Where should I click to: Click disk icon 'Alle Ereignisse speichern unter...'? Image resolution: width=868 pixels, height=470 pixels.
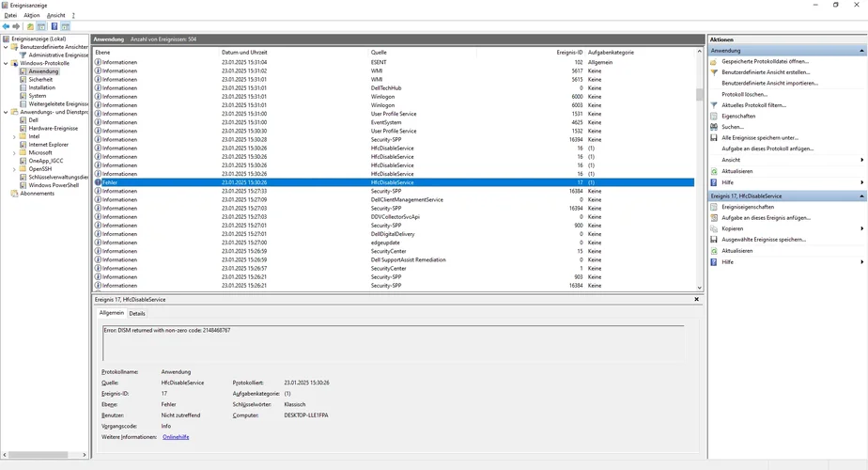tap(714, 137)
